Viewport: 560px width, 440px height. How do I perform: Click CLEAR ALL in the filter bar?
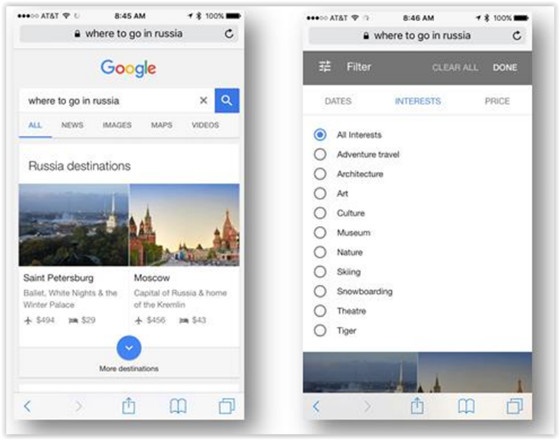coord(455,68)
